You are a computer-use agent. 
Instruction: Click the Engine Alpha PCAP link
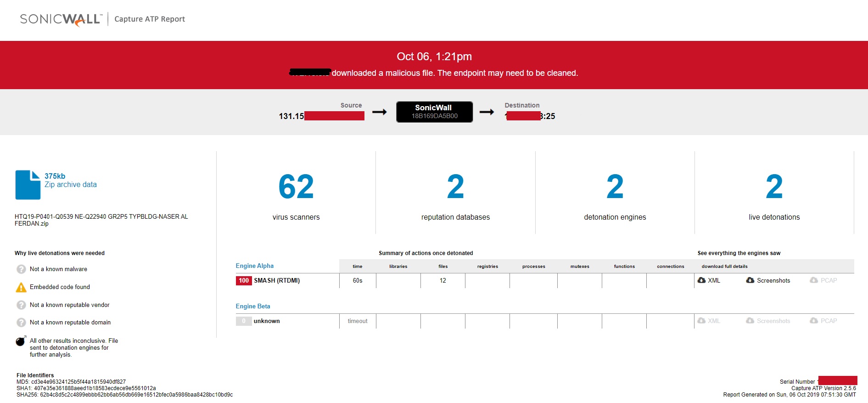(829, 281)
